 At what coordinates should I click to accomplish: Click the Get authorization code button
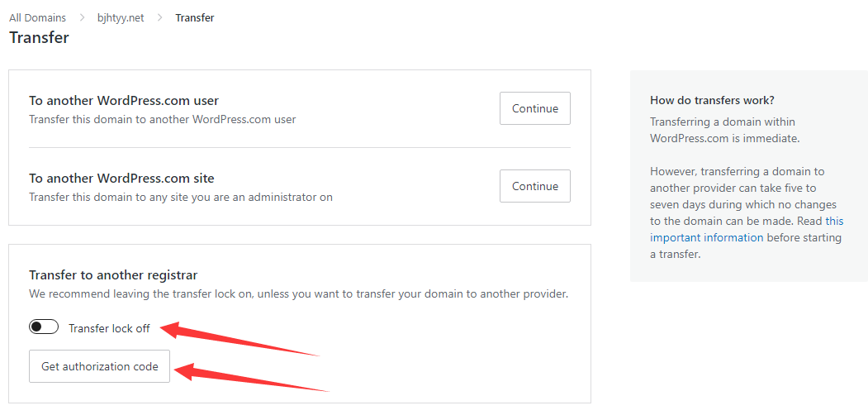coord(99,366)
